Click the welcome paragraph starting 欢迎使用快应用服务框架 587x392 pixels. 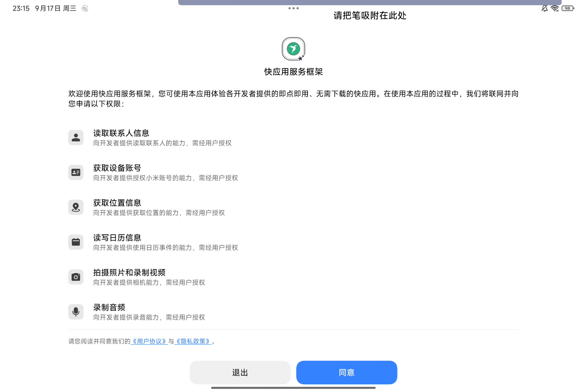293,99
